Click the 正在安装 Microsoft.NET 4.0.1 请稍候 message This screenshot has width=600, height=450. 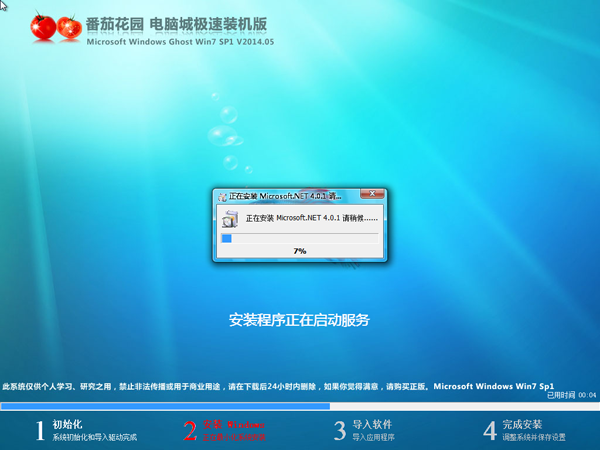pos(312,217)
